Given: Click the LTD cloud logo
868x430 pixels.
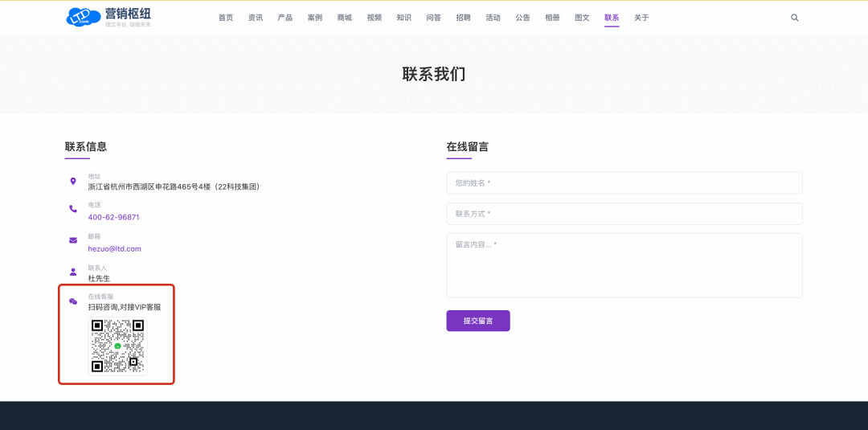Looking at the screenshot, I should 83,17.
